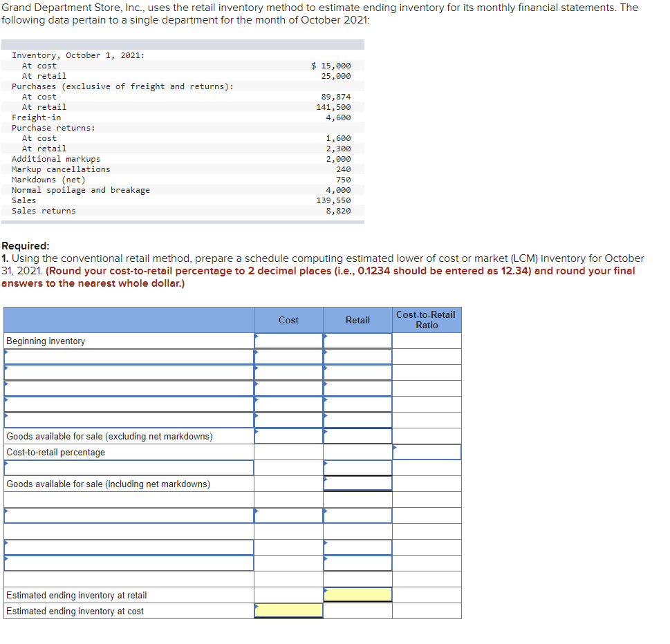Click the "240" markup cancellations value
Screen dimensions: 670x644
344,169
